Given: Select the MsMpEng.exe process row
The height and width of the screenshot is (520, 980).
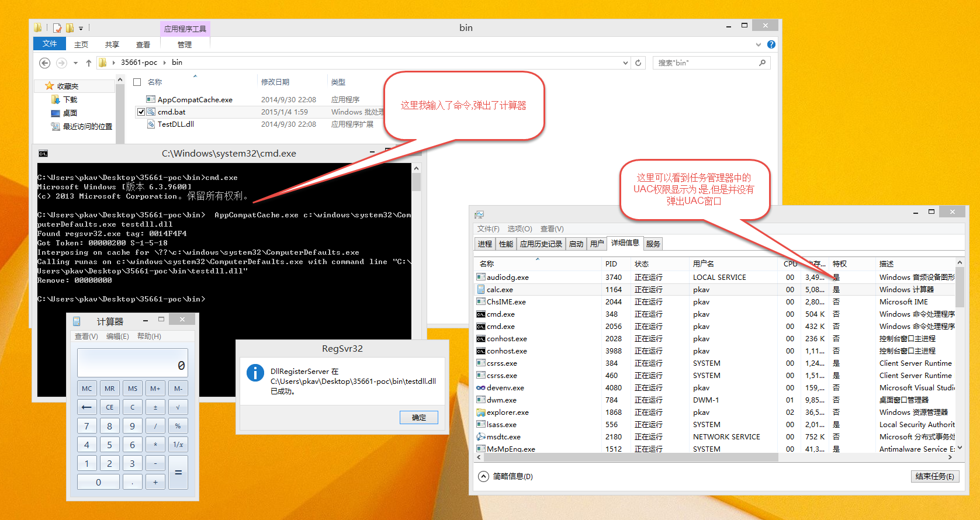Looking at the screenshot, I should (715, 448).
